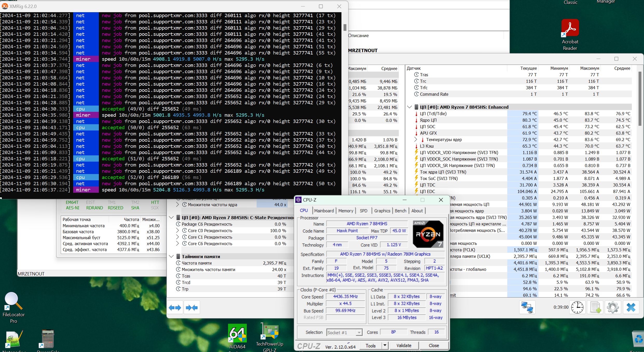The width and height of the screenshot is (644, 352).
Task: Click the expand columns arrows button
Action: click(175, 308)
